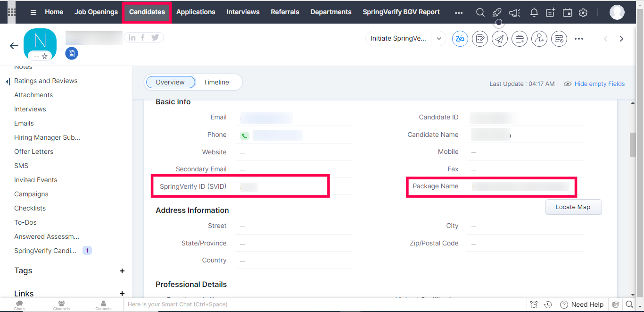Open SpringVerify BGV Report tab
This screenshot has width=644, height=312.
coord(401,12)
